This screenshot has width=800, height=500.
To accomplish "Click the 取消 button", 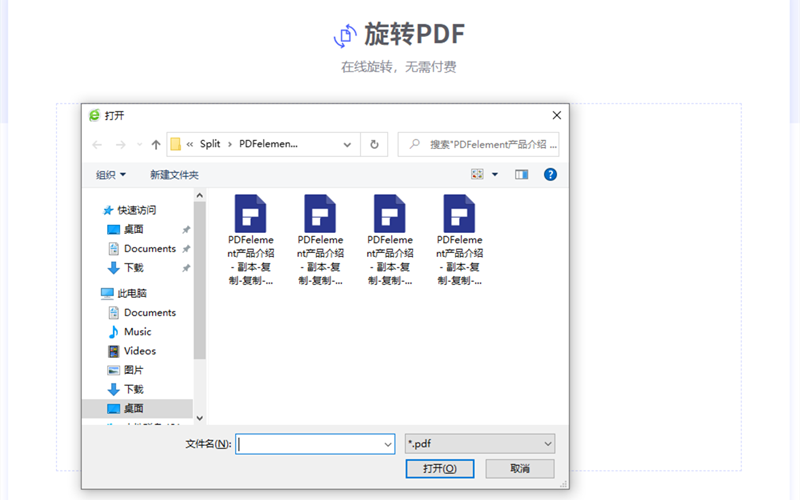I will pos(519,468).
